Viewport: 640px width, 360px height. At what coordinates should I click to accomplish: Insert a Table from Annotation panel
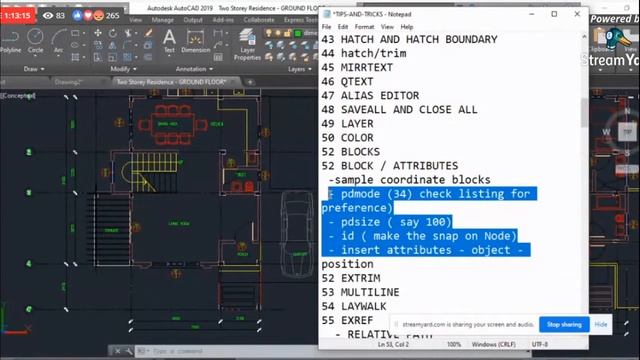click(x=218, y=57)
